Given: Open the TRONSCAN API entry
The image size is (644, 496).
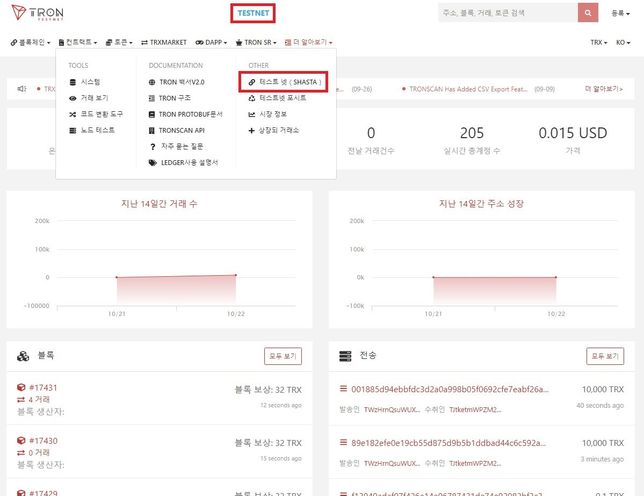Looking at the screenshot, I should pos(176,130).
